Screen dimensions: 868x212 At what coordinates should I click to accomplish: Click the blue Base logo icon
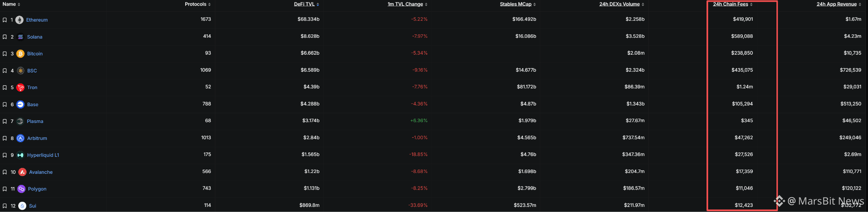click(20, 104)
